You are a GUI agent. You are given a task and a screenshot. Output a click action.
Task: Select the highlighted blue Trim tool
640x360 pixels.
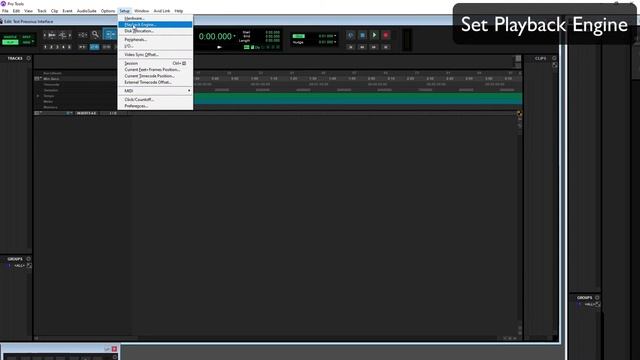click(x=110, y=35)
